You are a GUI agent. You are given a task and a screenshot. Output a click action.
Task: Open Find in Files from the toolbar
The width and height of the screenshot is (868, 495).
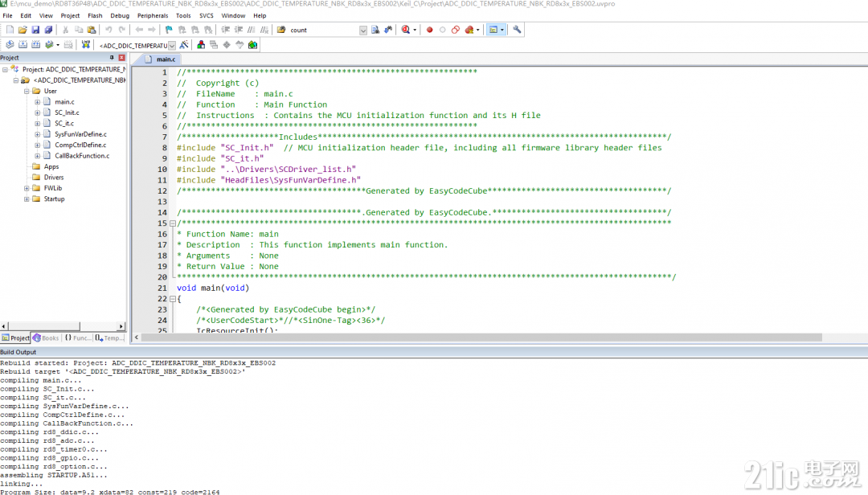coord(281,30)
